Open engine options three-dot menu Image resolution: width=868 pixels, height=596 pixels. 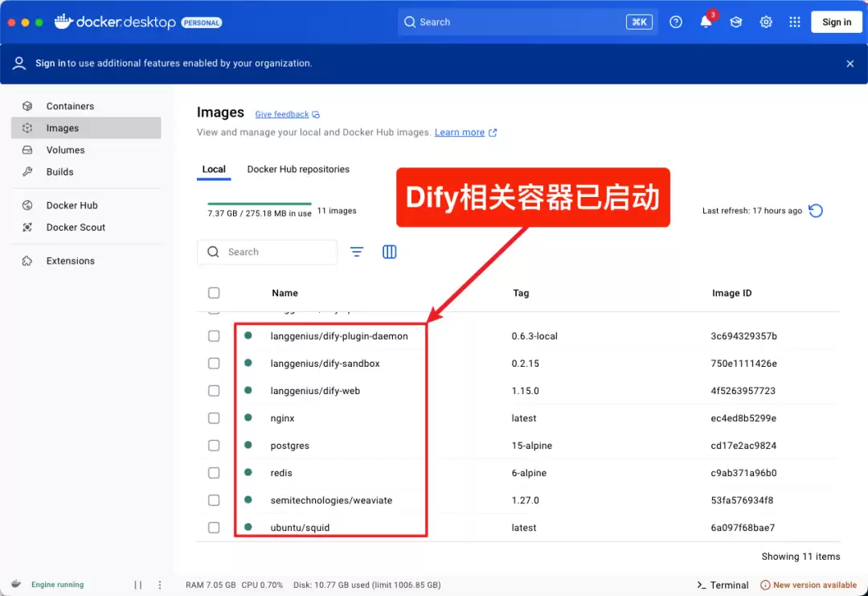(x=160, y=585)
